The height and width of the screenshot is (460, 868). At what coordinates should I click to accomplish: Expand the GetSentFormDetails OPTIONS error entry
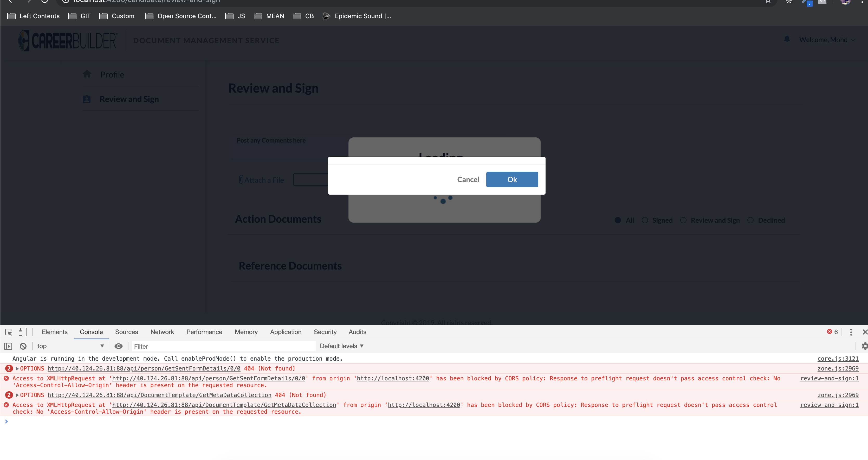17,369
